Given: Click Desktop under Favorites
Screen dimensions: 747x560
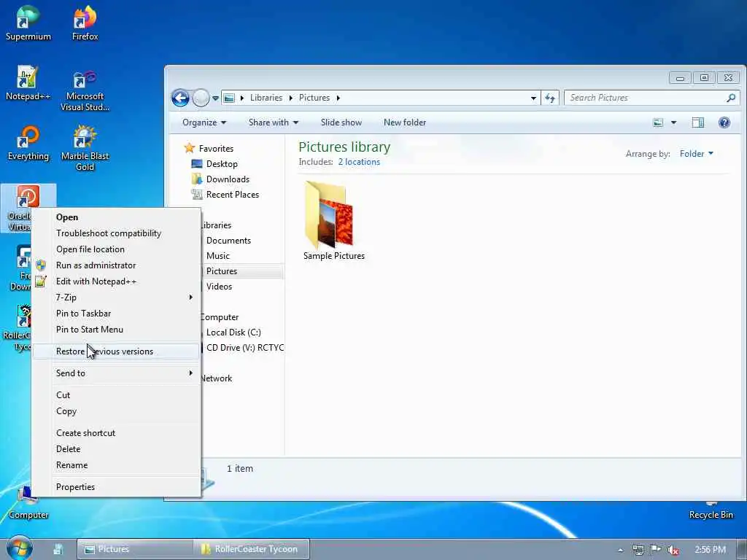Looking at the screenshot, I should (222, 164).
